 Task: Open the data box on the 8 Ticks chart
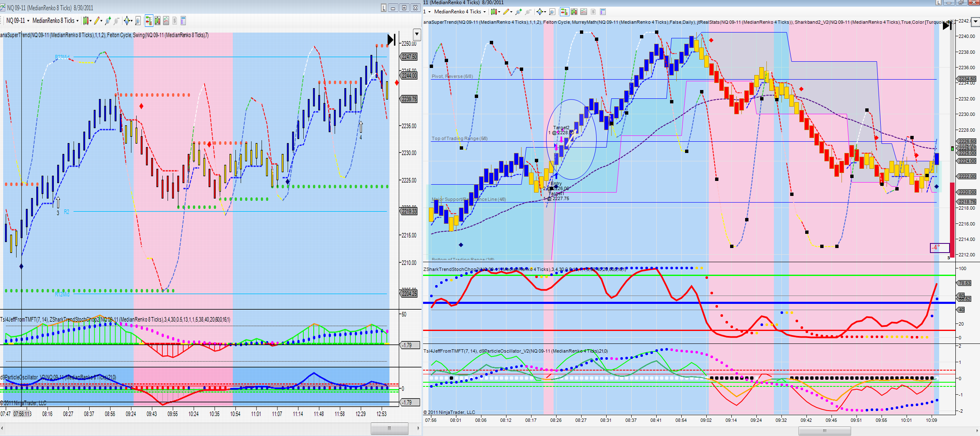pyautogui.click(x=138, y=20)
